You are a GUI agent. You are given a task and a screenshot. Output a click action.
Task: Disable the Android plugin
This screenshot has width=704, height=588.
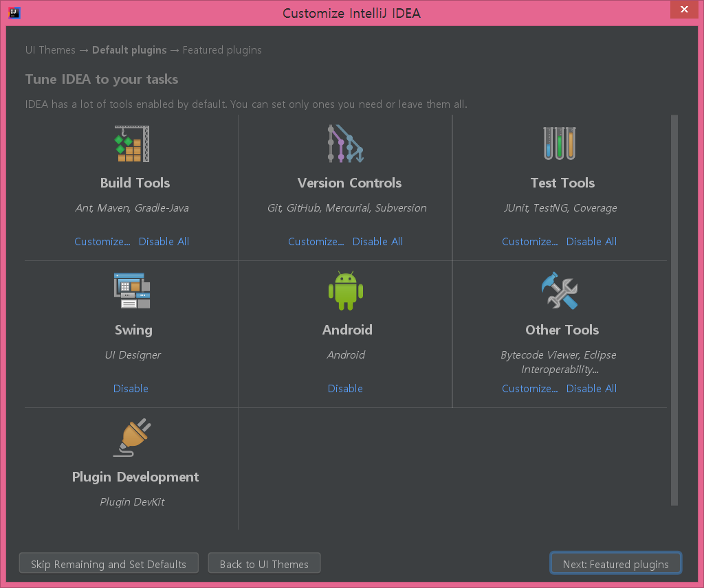(345, 389)
